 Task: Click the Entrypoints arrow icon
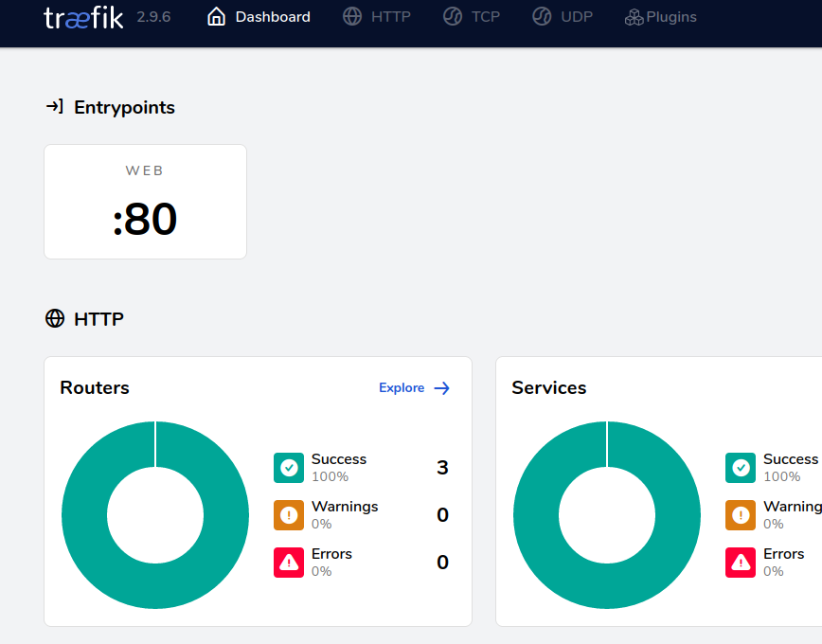(55, 107)
